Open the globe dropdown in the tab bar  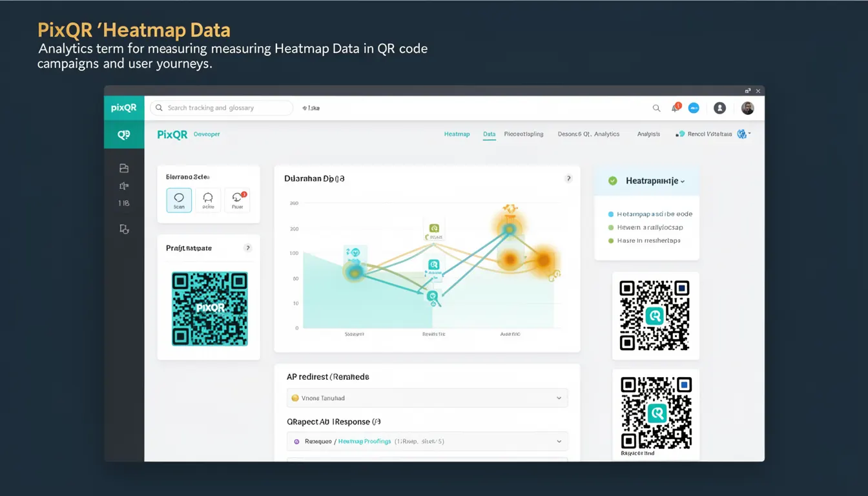pos(743,134)
